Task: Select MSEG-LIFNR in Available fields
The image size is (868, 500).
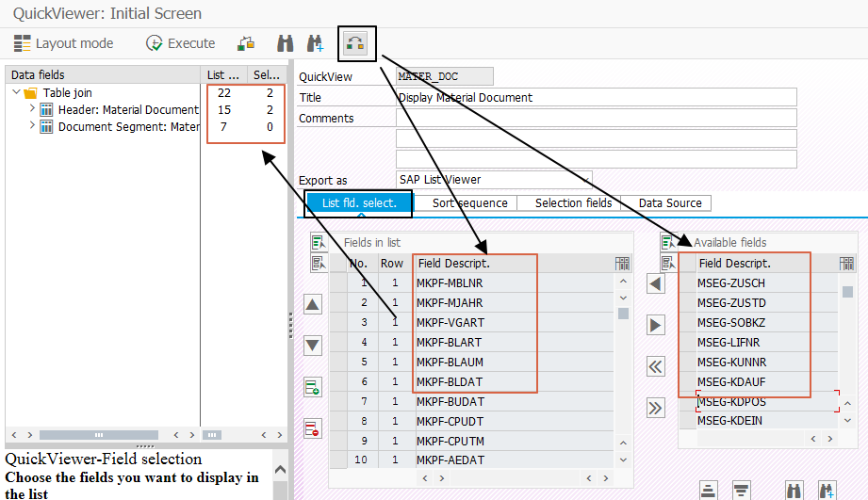Action: coord(759,343)
